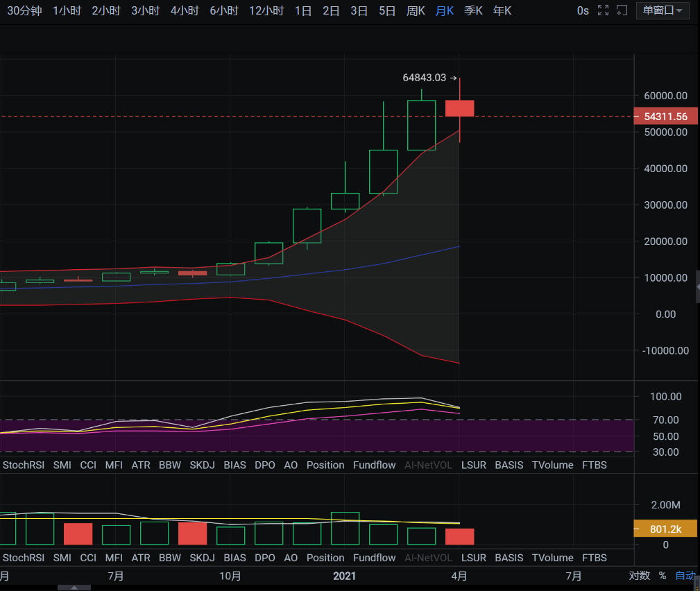
Task: Click the fullscreen expand icon
Action: coord(601,10)
